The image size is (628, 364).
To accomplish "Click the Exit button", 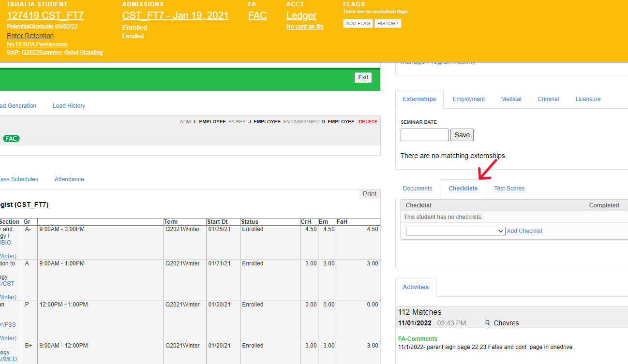I will tap(363, 77).
